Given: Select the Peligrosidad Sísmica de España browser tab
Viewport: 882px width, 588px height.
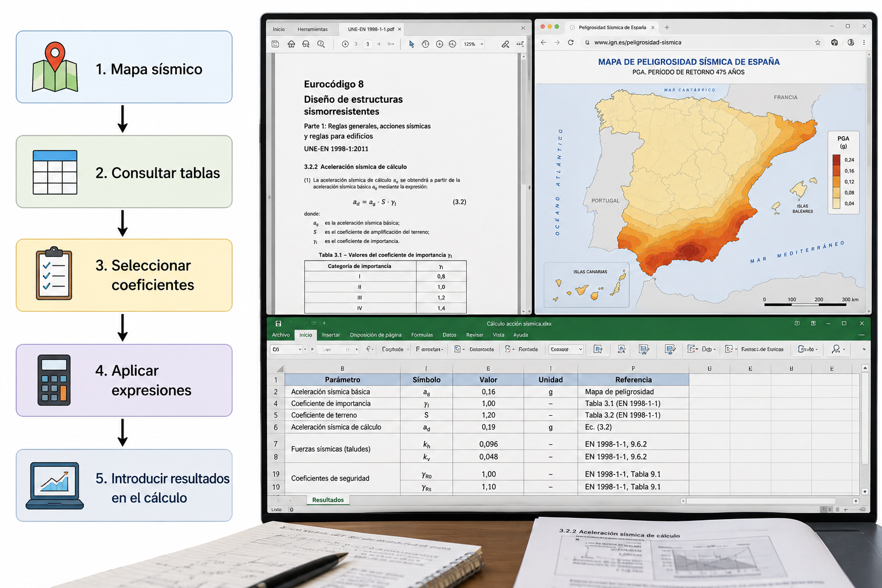Looking at the screenshot, I should [x=612, y=28].
